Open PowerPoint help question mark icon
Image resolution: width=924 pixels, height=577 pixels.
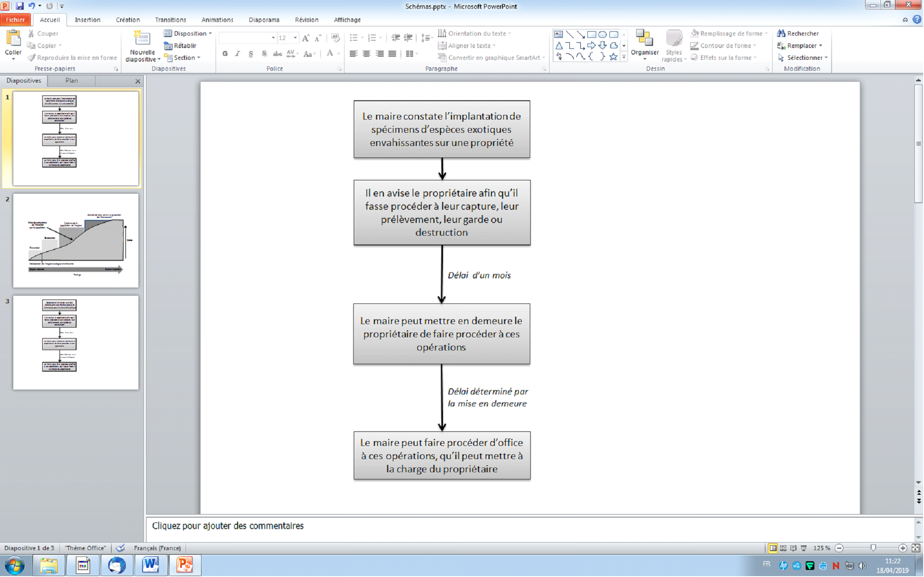coord(917,20)
